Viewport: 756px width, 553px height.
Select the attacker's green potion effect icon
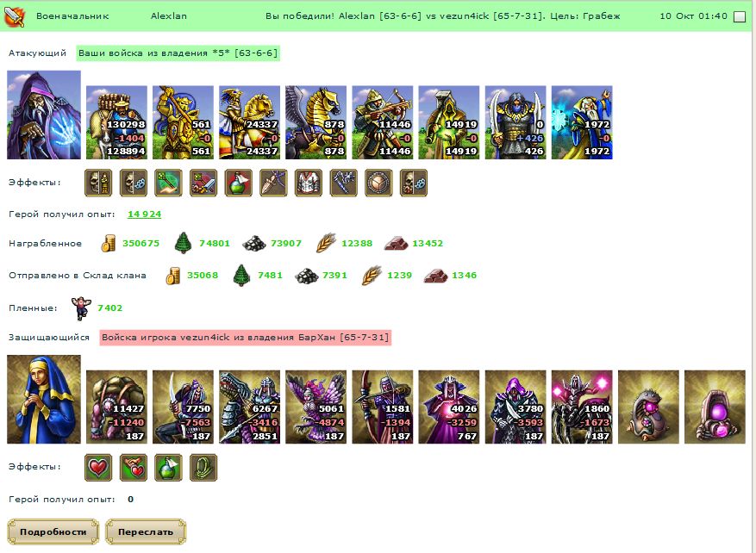coord(238,183)
